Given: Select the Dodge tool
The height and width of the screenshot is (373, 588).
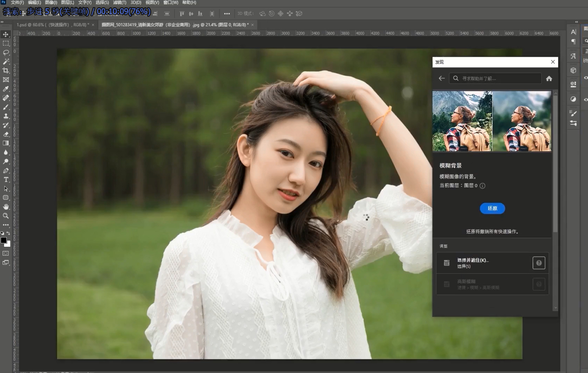Looking at the screenshot, I should (x=5, y=161).
